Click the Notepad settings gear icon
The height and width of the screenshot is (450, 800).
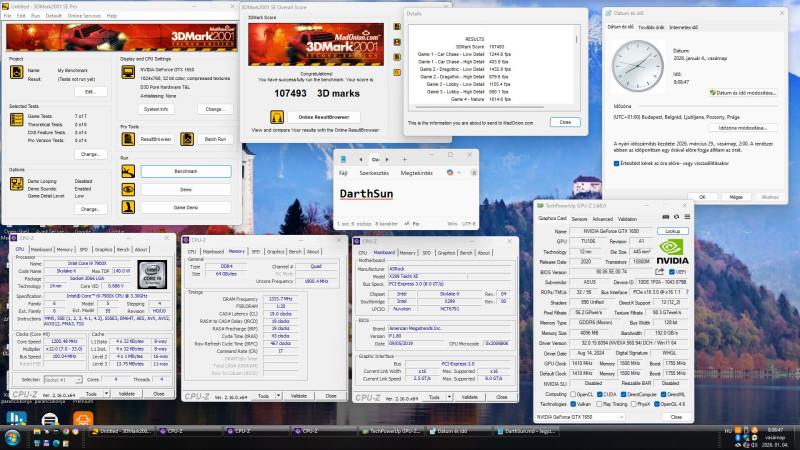(x=473, y=173)
